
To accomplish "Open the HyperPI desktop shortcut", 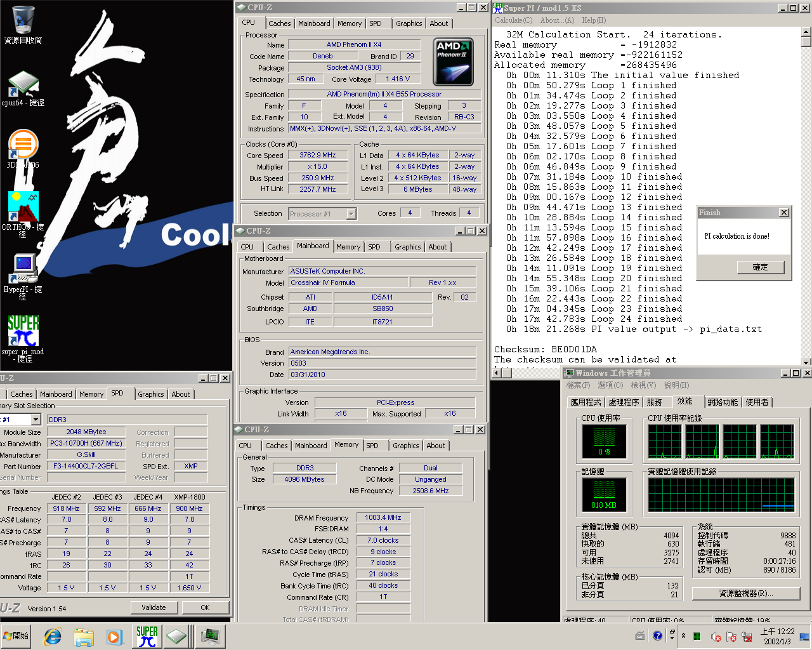I will (x=23, y=277).
